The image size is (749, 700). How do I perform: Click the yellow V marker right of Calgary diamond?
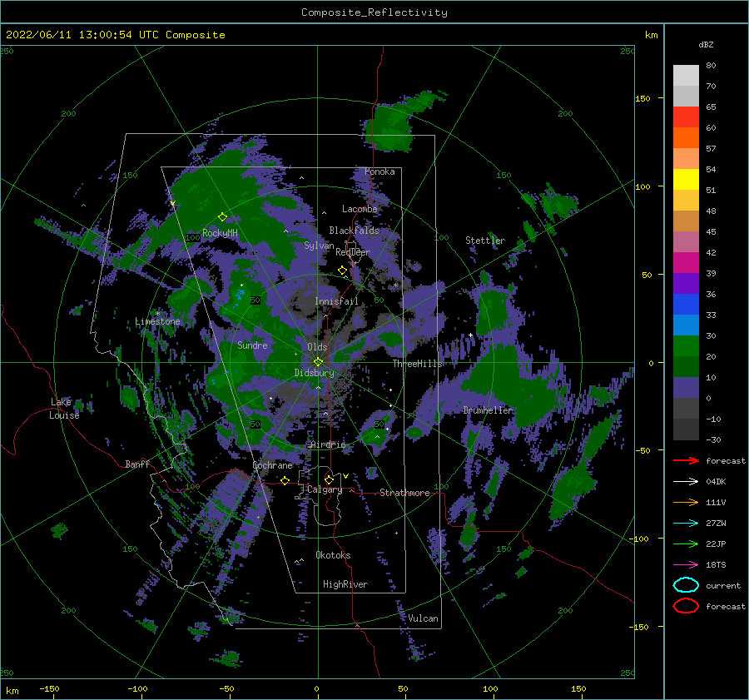[345, 476]
